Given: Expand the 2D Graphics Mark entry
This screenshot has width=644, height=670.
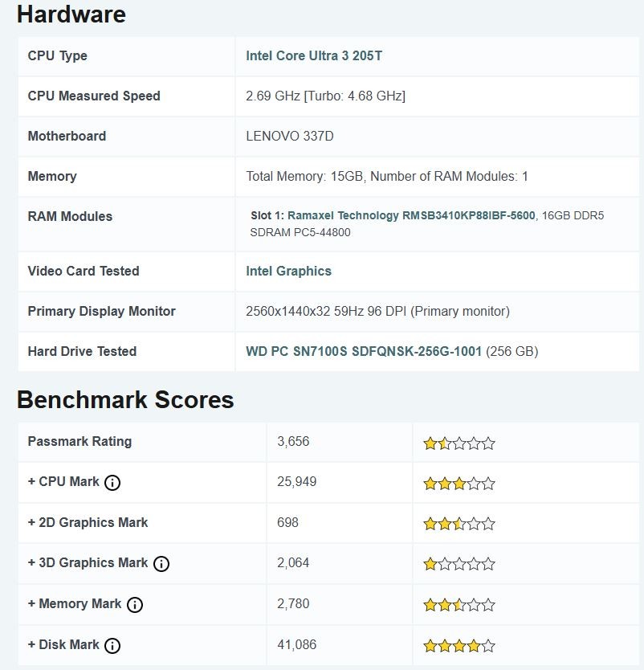Looking at the screenshot, I should pyautogui.click(x=31, y=523).
